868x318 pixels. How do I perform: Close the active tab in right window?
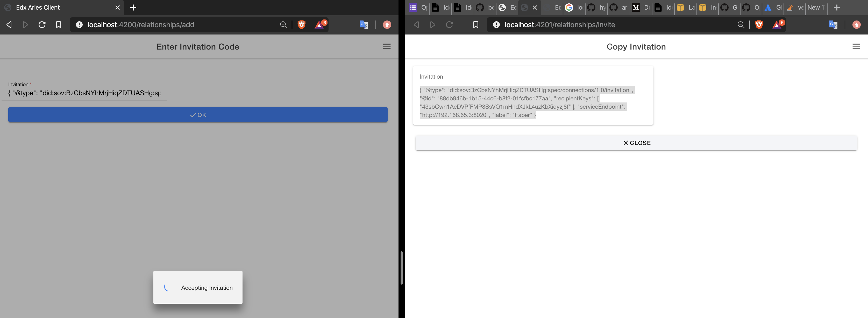(x=535, y=8)
